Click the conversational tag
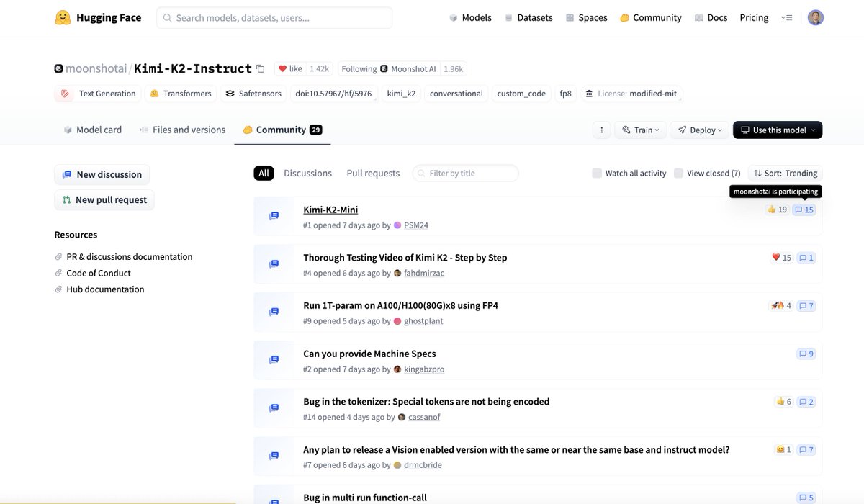 456,94
